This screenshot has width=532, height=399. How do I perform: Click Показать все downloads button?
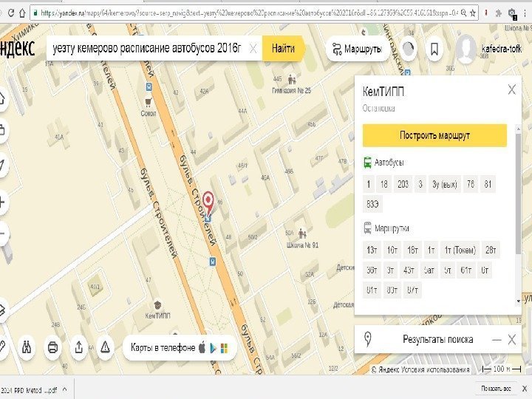(x=496, y=389)
